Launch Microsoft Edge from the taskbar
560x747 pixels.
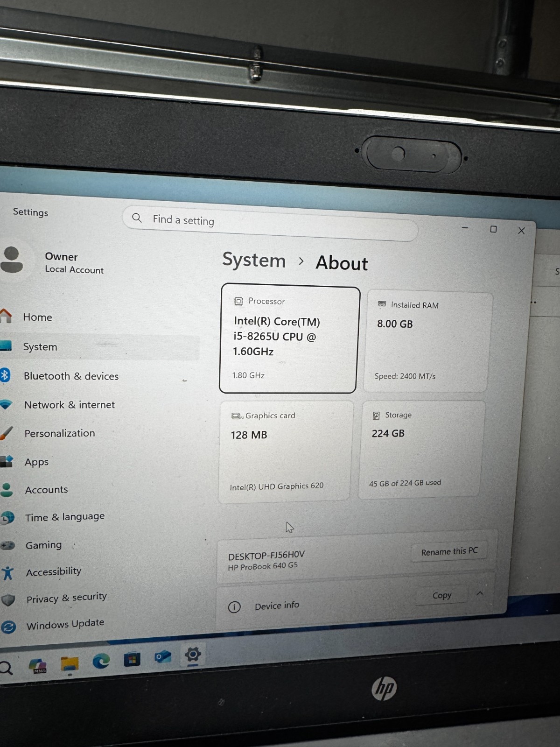[101, 662]
